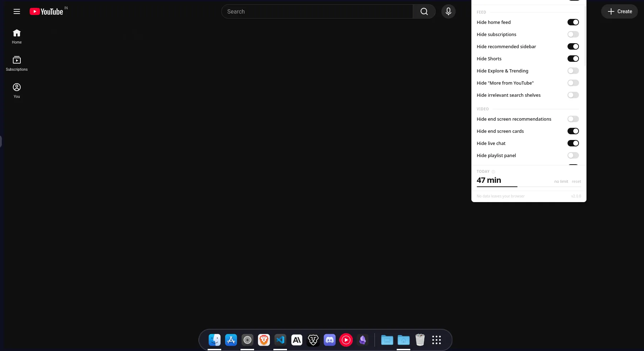
Task: Turn on Hide end screen recommendations
Action: [573, 119]
